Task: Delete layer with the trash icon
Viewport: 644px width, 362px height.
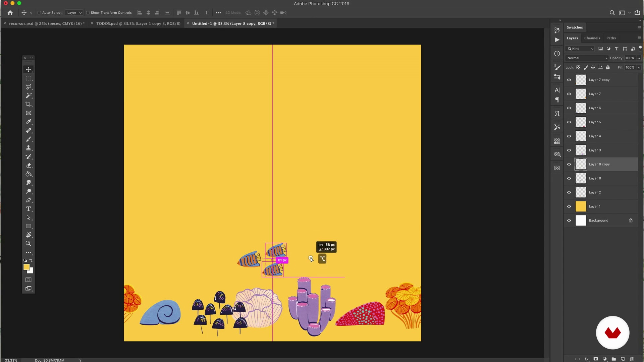Action: click(x=632, y=359)
